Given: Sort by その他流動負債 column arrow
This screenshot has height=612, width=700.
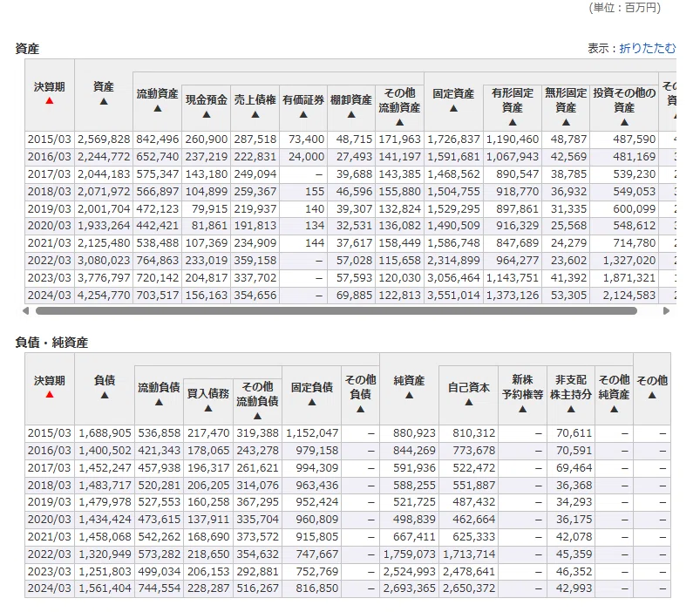Looking at the screenshot, I should tap(257, 416).
